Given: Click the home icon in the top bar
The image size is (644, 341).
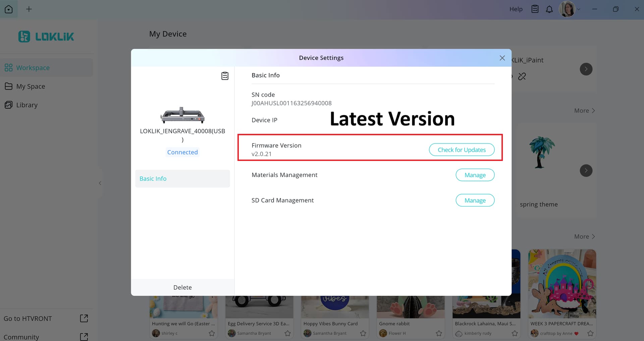Looking at the screenshot, I should coord(9,9).
